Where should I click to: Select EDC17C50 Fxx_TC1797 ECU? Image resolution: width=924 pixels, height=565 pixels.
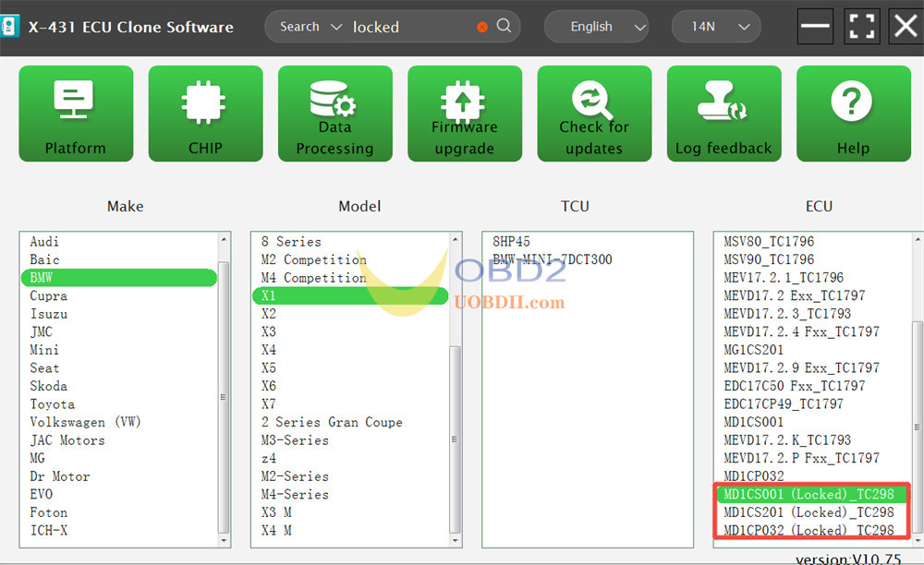click(795, 386)
